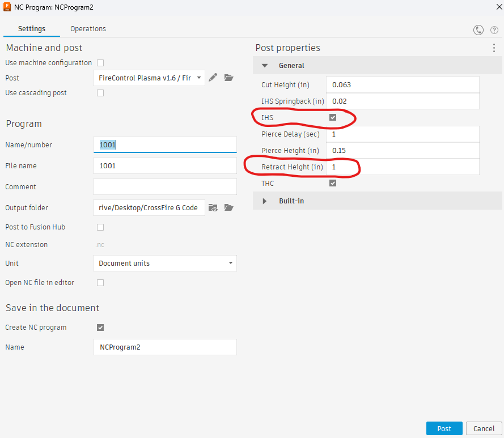Switch to the Operations tab
The height and width of the screenshot is (438, 504).
coord(88,29)
